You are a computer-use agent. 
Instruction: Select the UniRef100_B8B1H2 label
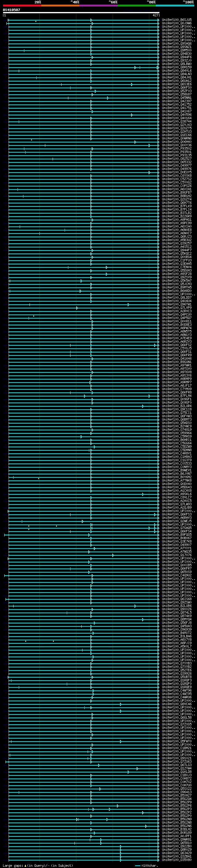click(177, 196)
